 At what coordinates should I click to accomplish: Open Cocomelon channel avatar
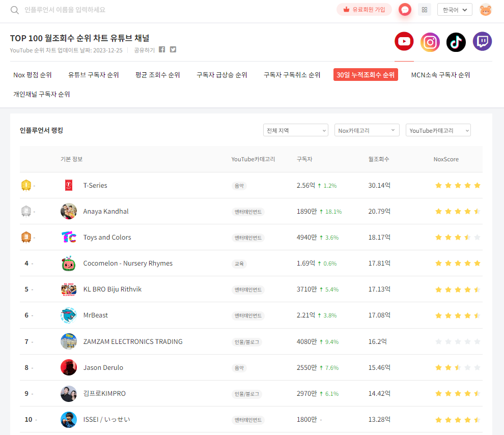pos(69,264)
